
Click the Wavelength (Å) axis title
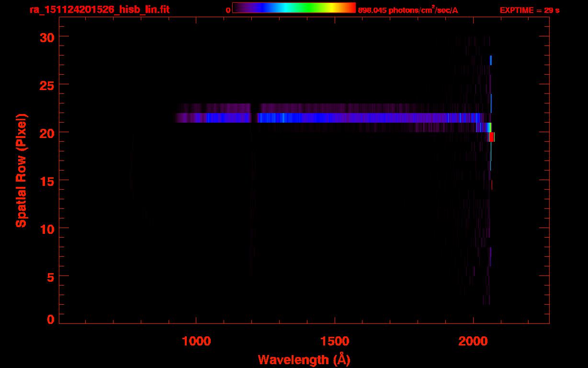(305, 359)
